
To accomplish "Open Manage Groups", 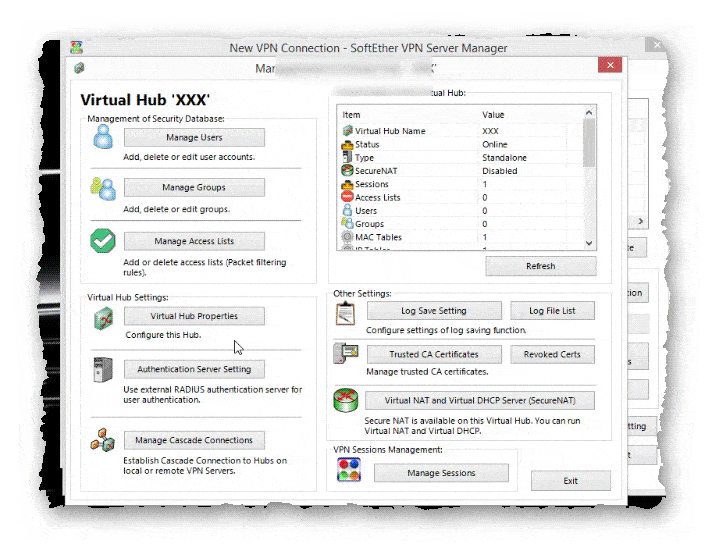I will (x=194, y=187).
